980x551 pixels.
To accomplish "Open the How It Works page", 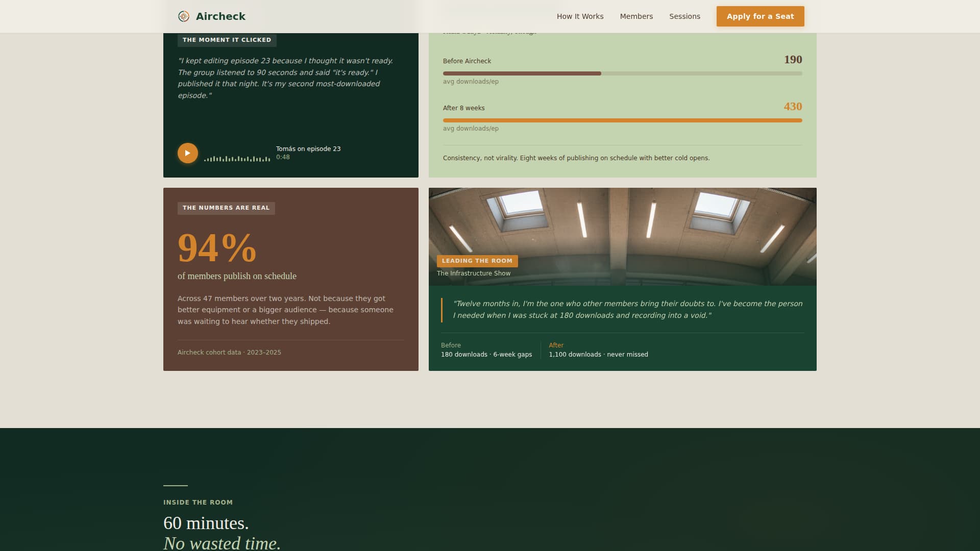I will pyautogui.click(x=580, y=16).
